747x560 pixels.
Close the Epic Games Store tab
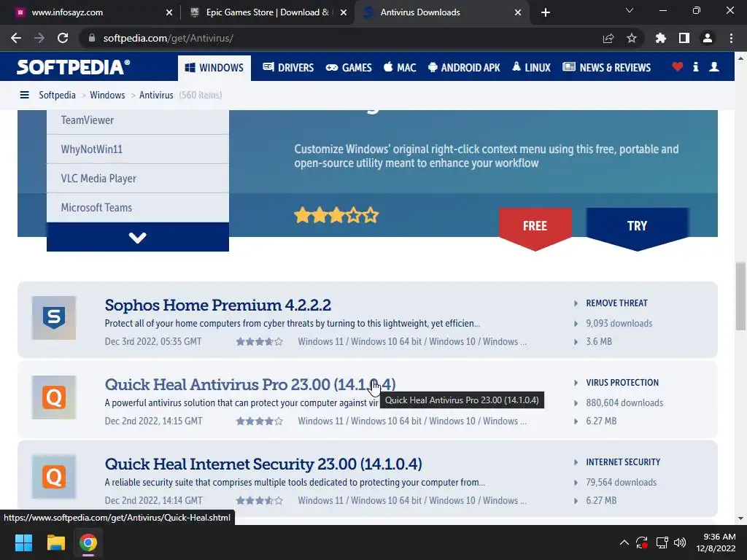click(x=344, y=12)
